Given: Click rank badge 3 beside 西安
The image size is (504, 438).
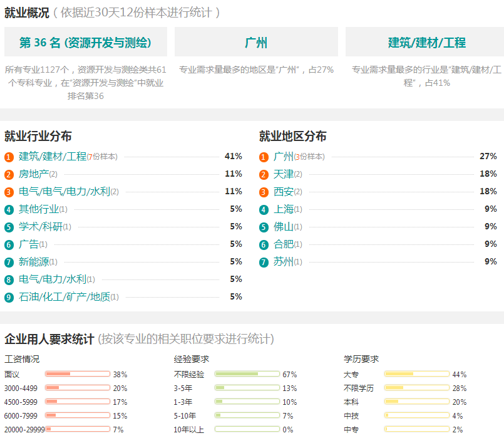Looking at the screenshot, I should click(x=264, y=192).
